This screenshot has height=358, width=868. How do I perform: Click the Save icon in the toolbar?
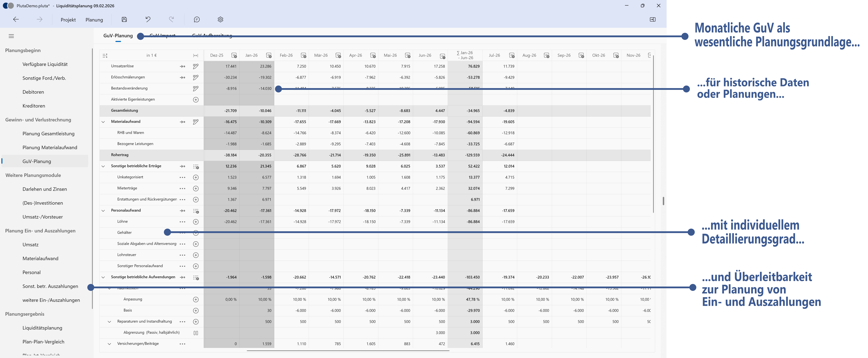click(124, 19)
